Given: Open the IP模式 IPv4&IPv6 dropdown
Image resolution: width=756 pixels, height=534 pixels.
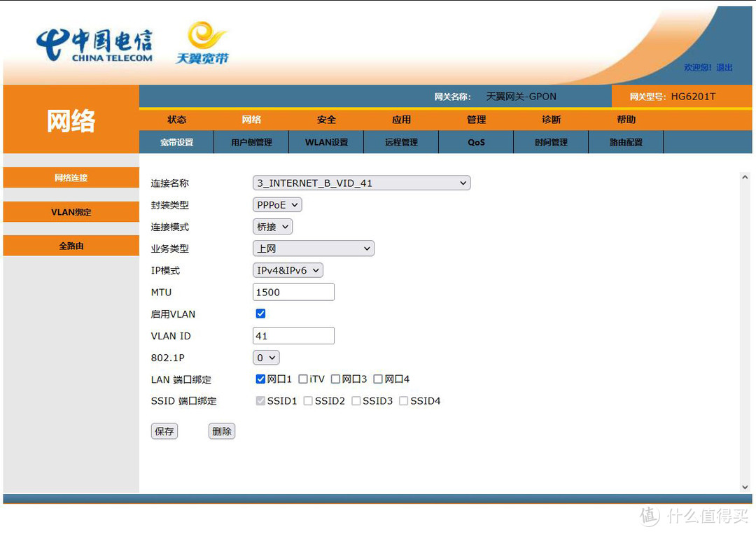Looking at the screenshot, I should click(x=288, y=270).
